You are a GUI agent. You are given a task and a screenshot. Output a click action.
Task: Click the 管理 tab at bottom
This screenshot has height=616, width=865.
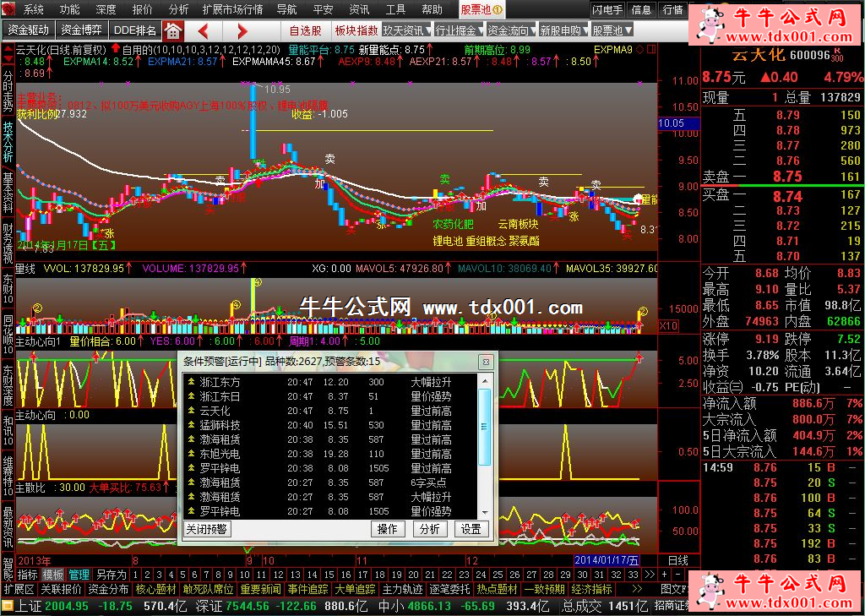point(79,575)
